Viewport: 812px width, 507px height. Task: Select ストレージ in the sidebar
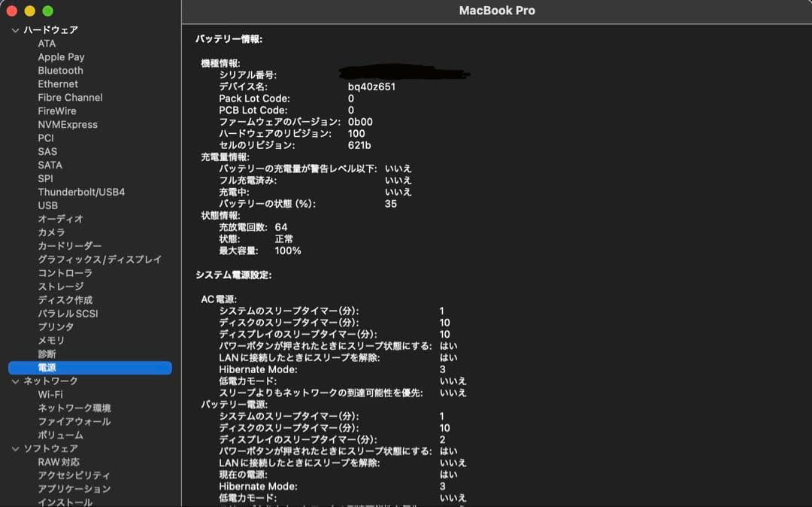click(x=60, y=287)
